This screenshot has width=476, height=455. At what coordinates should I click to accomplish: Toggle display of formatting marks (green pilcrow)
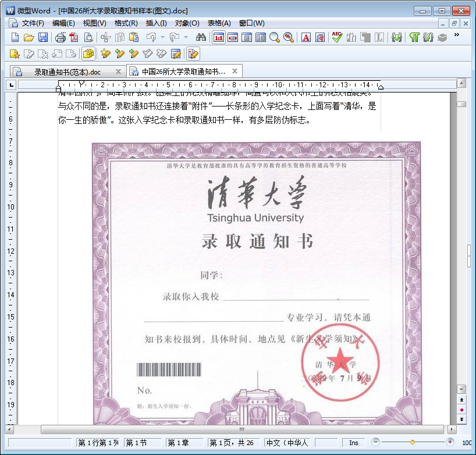pyautogui.click(x=414, y=38)
